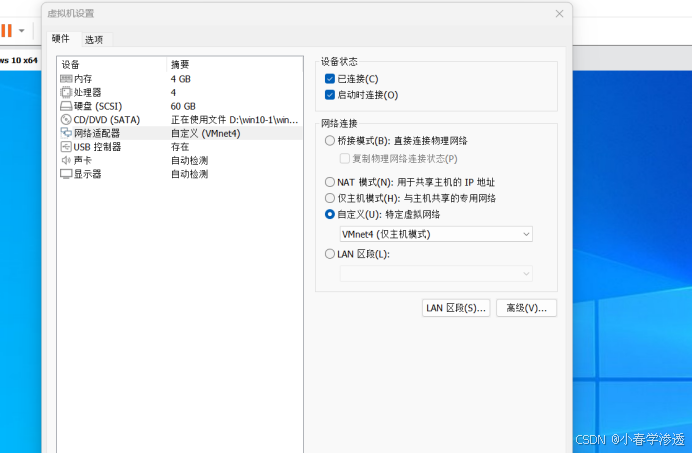This screenshot has height=454, width=693.
Task: Switch to the 硬件 tab
Action: (x=61, y=39)
